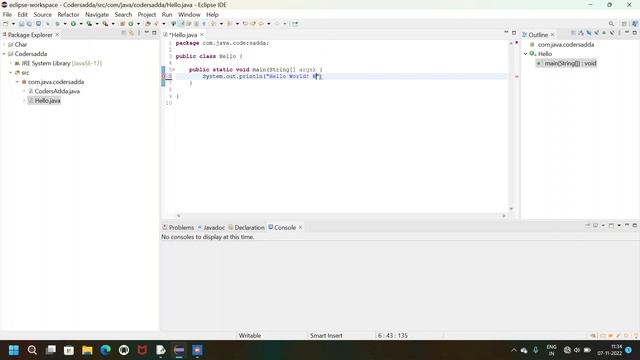Toggle Word Wrap in editor toolbar
640x360 pixels.
click(x=189, y=24)
